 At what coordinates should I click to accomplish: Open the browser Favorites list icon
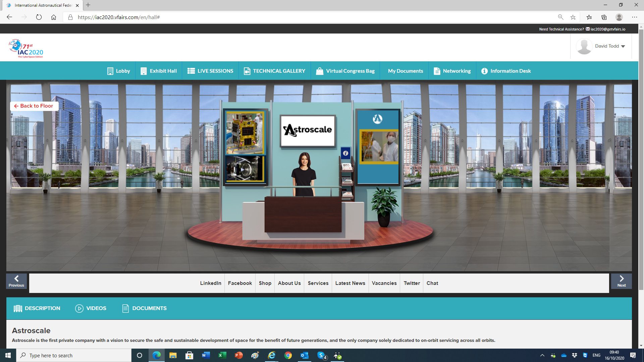589,17
